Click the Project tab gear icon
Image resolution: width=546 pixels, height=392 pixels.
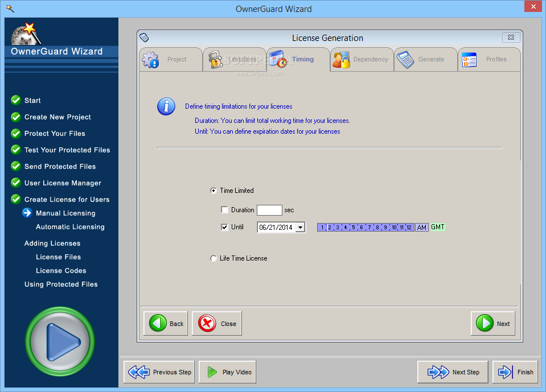point(150,60)
